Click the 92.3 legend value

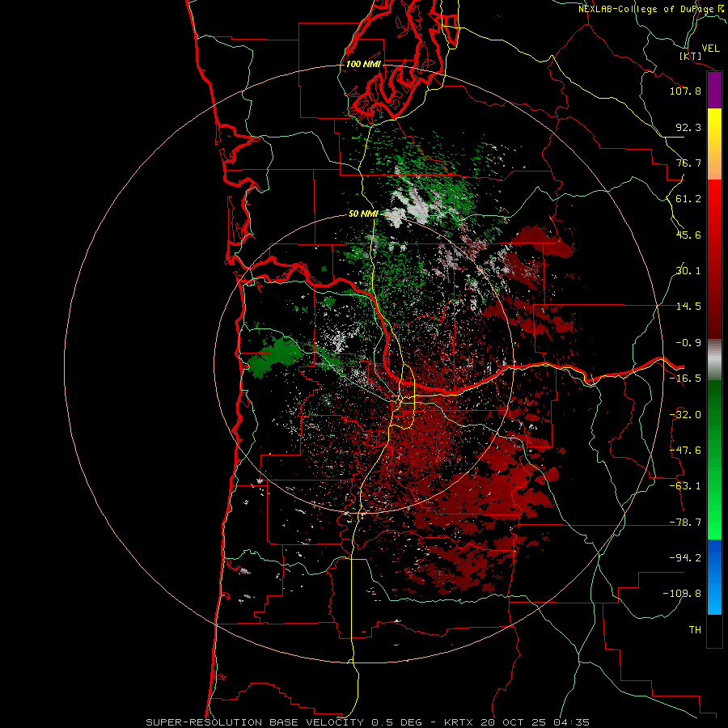point(688,127)
